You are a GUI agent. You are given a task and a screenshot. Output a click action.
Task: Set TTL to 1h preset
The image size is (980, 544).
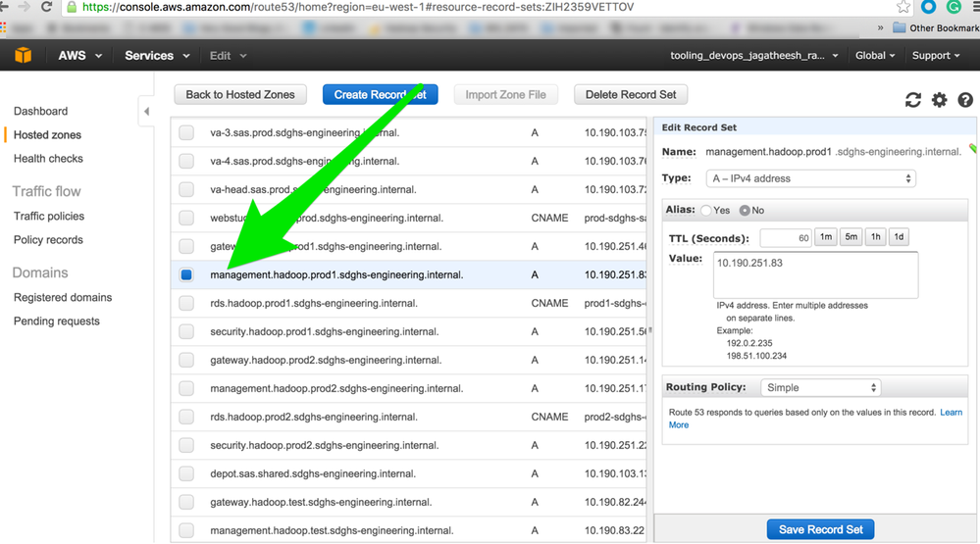(x=876, y=237)
